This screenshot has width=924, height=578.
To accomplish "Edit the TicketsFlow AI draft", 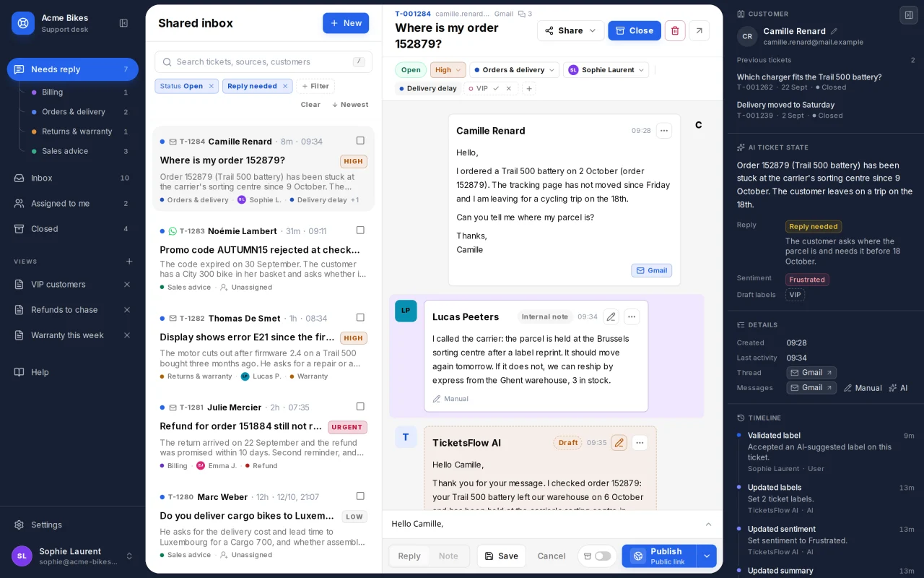I will pos(619,442).
